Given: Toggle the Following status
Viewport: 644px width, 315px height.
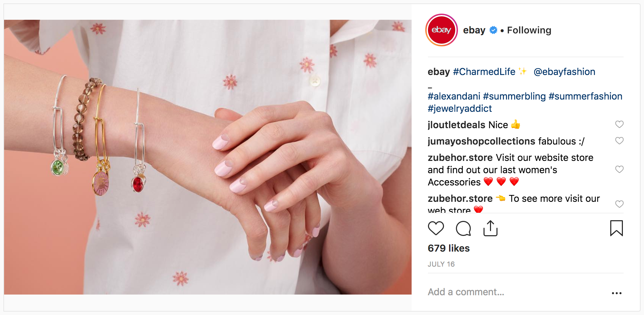Looking at the screenshot, I should 529,30.
